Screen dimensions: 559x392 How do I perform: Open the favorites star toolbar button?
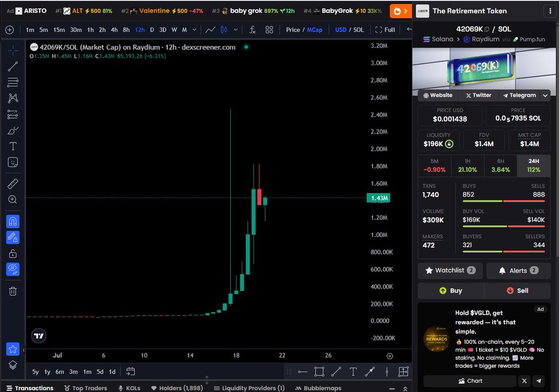pos(13,349)
